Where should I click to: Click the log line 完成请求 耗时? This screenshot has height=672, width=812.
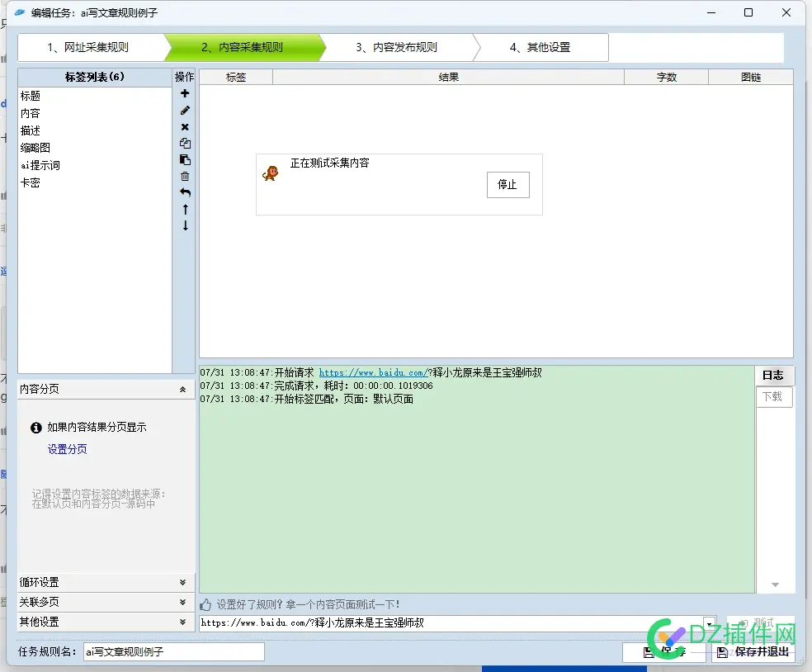coord(316,386)
